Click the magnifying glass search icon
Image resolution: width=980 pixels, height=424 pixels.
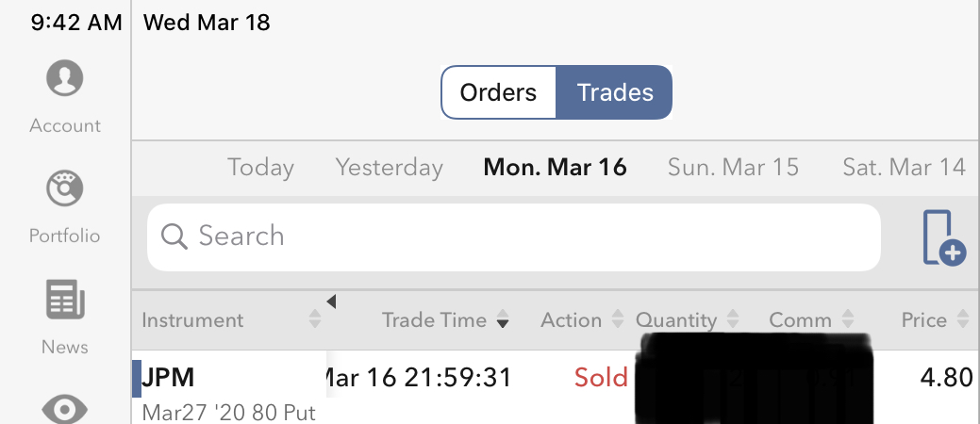[x=174, y=236]
